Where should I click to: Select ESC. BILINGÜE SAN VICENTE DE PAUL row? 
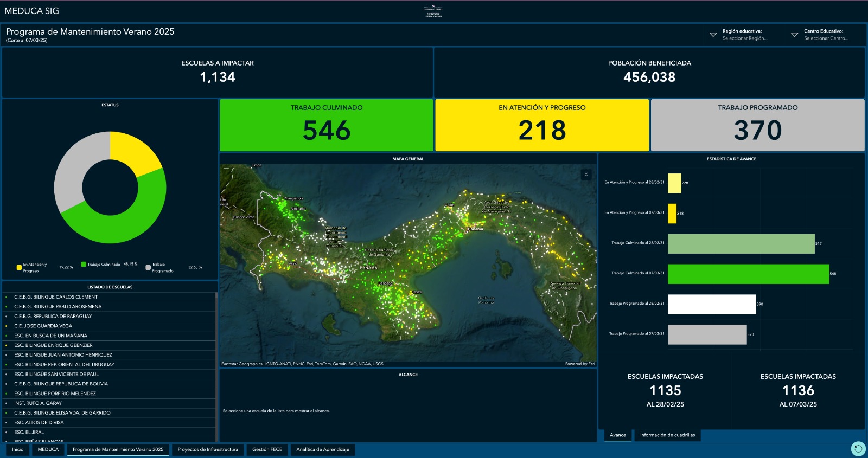tap(109, 375)
